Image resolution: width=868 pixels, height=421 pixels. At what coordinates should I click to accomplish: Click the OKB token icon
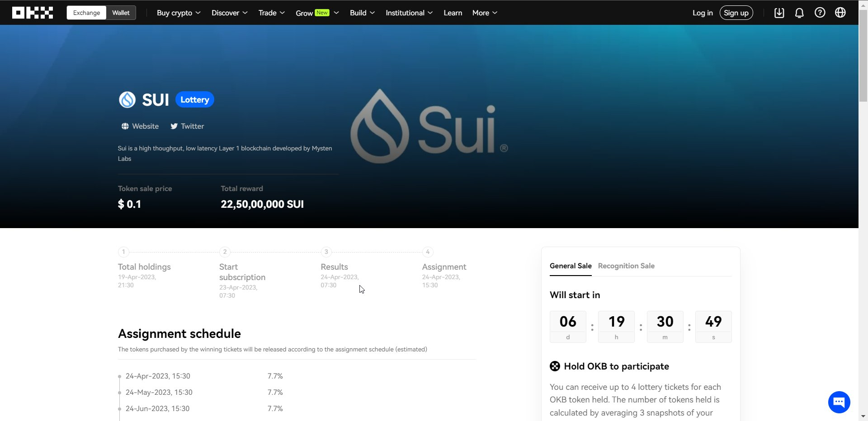coord(555,366)
